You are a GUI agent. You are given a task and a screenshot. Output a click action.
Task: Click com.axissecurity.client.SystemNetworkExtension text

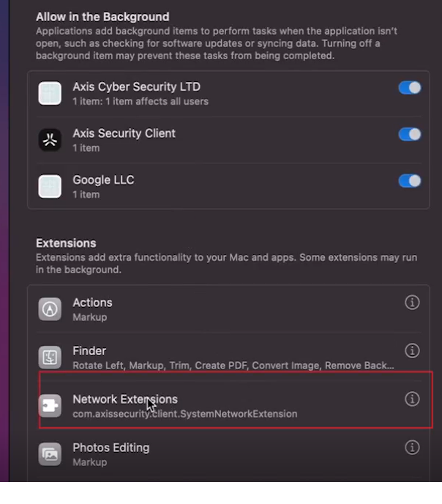(x=185, y=414)
